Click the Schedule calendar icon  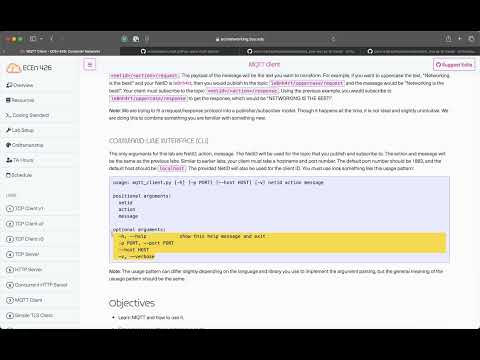(x=9, y=175)
